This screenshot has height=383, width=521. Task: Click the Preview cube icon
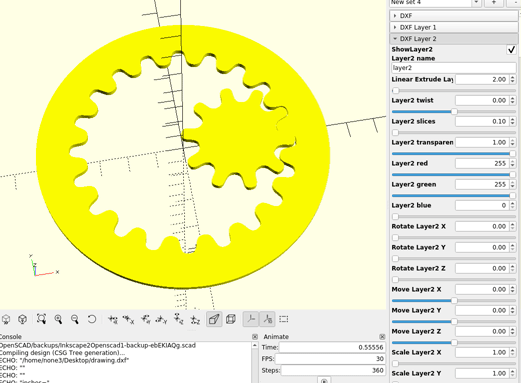point(6,319)
